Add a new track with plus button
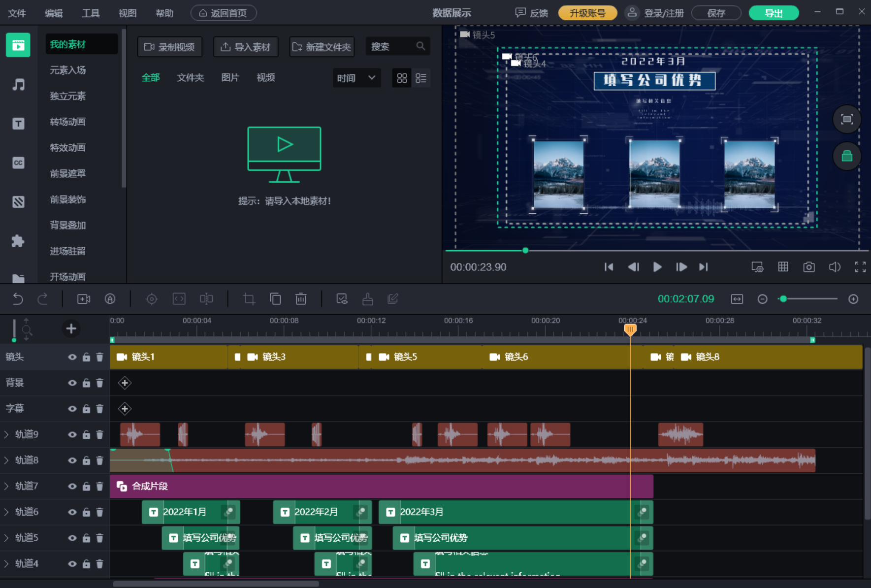The height and width of the screenshot is (588, 871). tap(71, 328)
